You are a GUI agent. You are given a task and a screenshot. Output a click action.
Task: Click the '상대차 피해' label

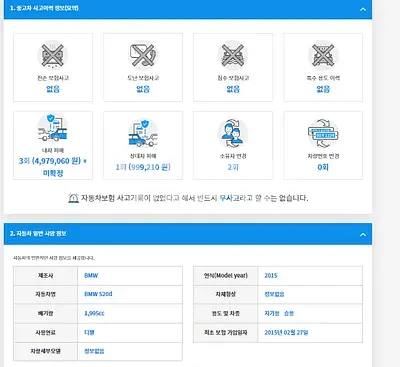143,156
